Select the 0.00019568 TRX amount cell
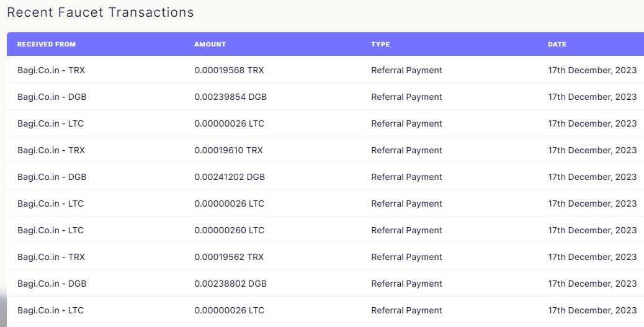 (x=229, y=70)
